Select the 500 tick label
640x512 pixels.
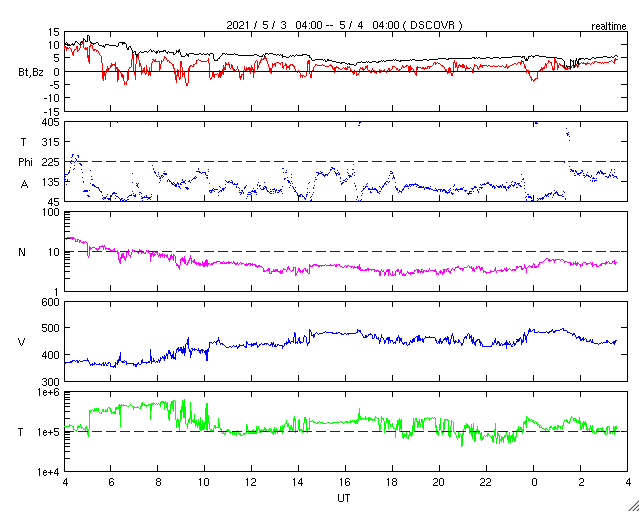51,328
